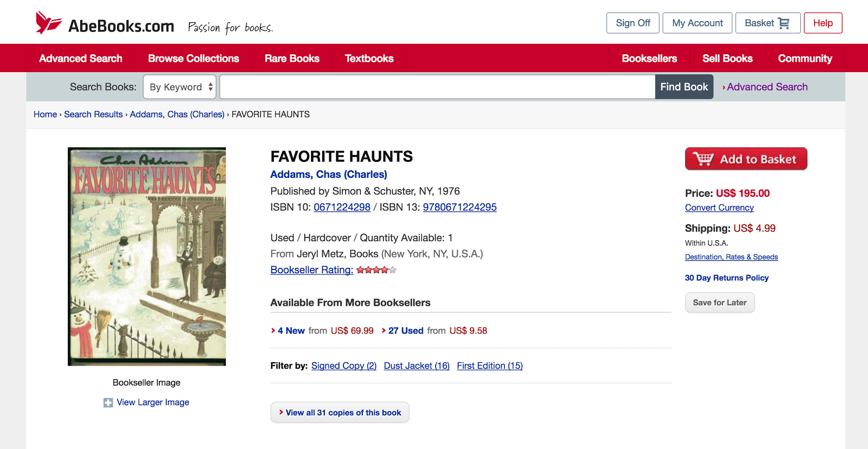Click the plus icon beside View Larger Image
The width and height of the screenshot is (868, 449).
(108, 402)
